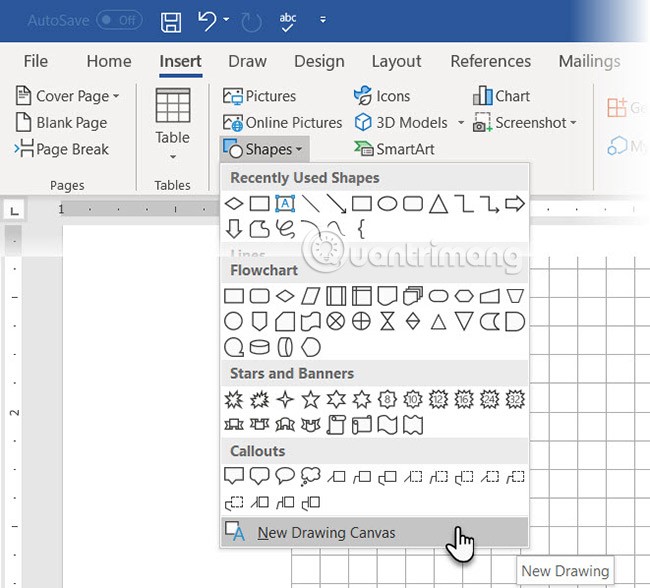Select the Down Arrow block shape
650x588 pixels.
234,229
